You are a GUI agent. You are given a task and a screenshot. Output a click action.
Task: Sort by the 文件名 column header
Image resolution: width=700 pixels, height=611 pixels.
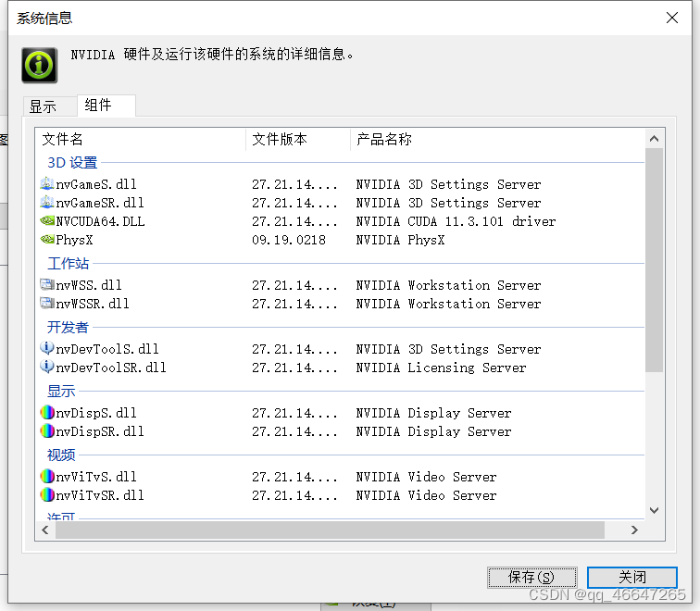140,139
